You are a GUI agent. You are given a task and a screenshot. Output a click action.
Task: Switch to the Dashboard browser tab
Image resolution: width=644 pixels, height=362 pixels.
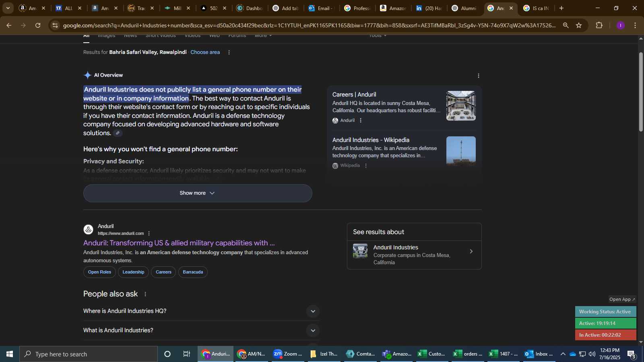pyautogui.click(x=250, y=8)
